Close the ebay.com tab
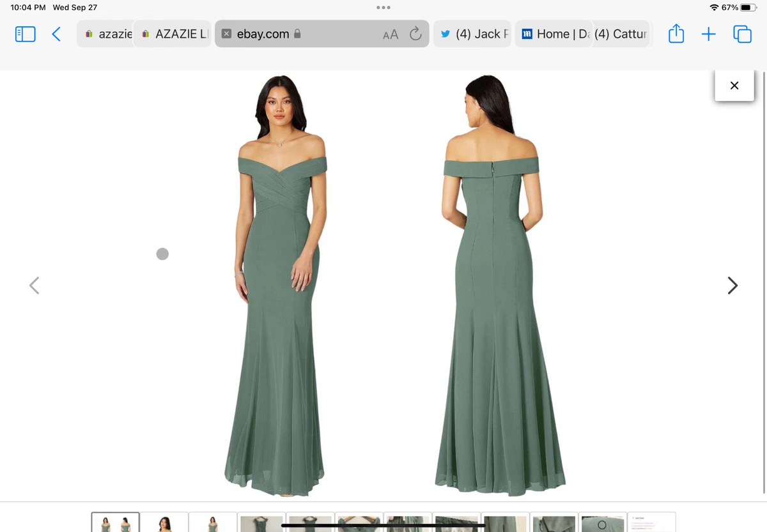This screenshot has width=767, height=532. 226,34
